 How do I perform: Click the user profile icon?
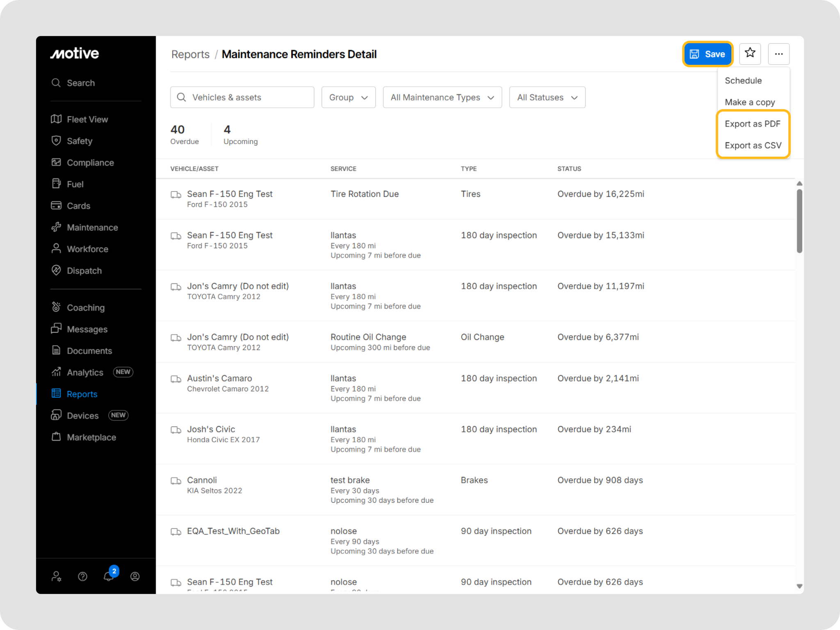pyautogui.click(x=135, y=577)
